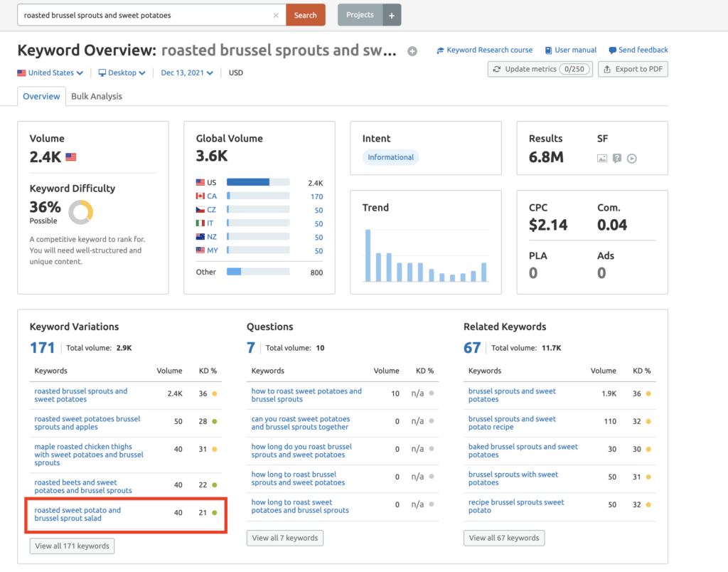Open the Keyword Research course link
The width and height of the screenshot is (728, 572).
tap(485, 50)
